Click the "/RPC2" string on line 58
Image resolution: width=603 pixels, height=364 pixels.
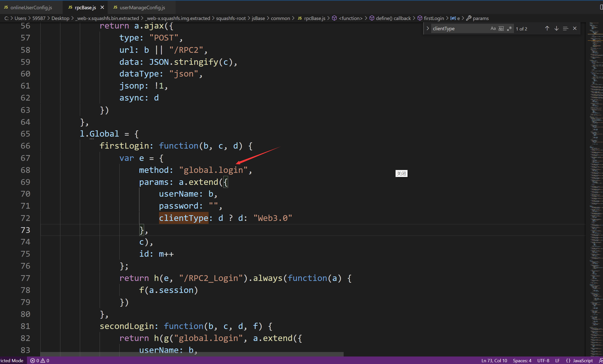click(186, 50)
